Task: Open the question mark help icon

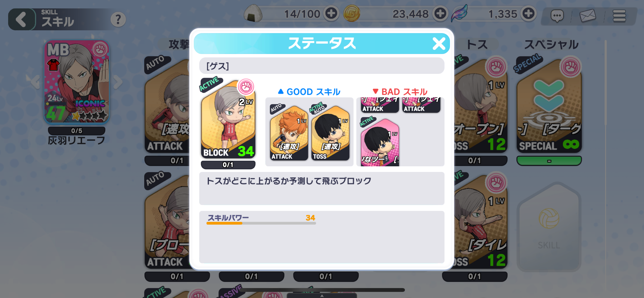Action: tap(118, 19)
